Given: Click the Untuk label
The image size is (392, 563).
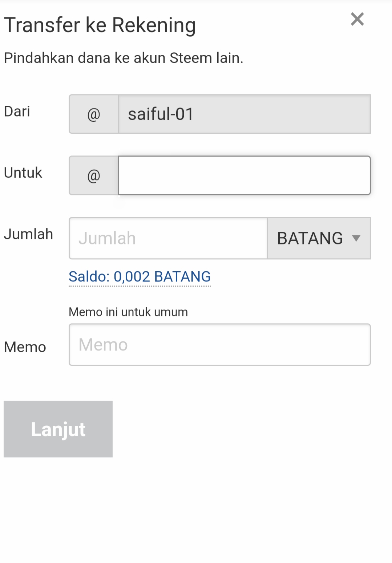Looking at the screenshot, I should (x=23, y=173).
